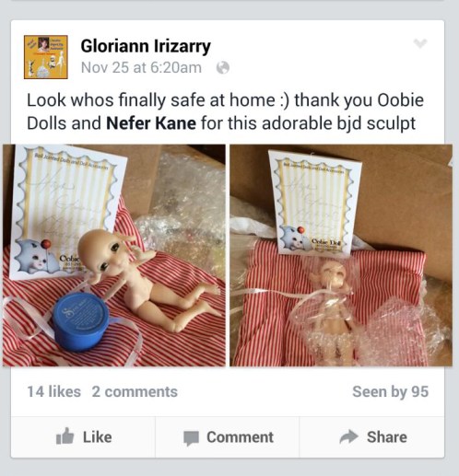Screen dimensions: 459x476
Task: Click the Oobie Doll card in right photo
Action: coord(314,203)
